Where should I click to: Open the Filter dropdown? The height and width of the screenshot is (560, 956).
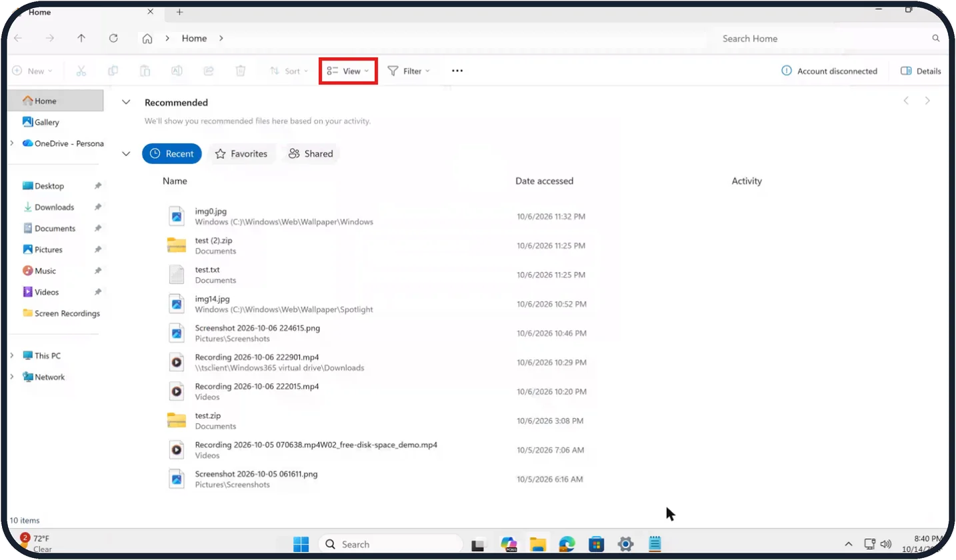tap(409, 71)
